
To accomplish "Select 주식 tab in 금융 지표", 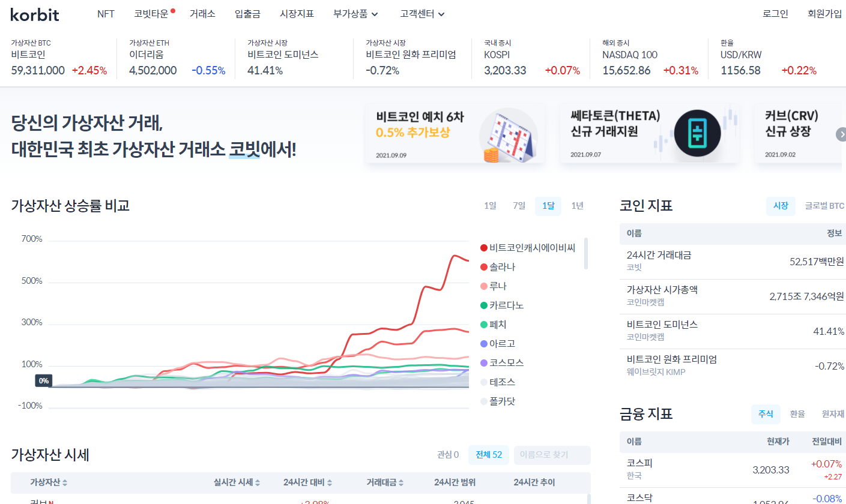I will click(x=766, y=414).
